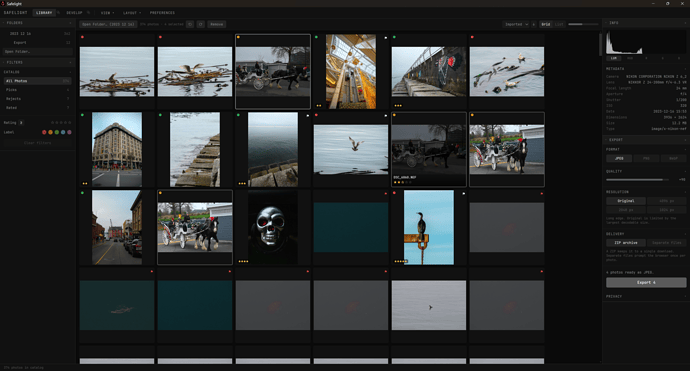690x371 pixels.
Task: Filter catalog by Rated
Action: pyautogui.click(x=38, y=107)
